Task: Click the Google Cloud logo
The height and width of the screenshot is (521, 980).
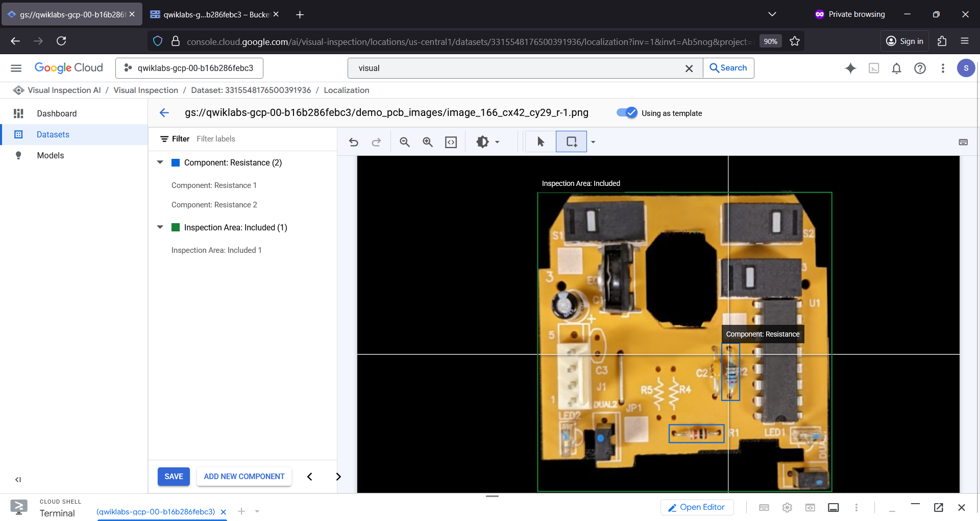Action: click(x=69, y=68)
